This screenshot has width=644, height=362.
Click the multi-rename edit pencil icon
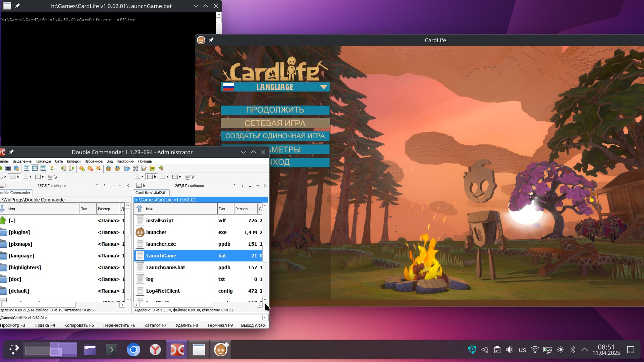[144, 168]
